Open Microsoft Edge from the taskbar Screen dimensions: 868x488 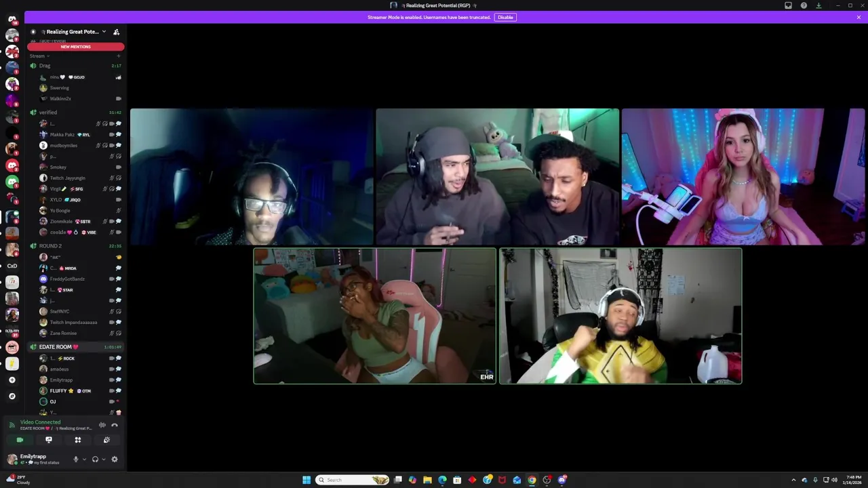pyautogui.click(x=442, y=480)
